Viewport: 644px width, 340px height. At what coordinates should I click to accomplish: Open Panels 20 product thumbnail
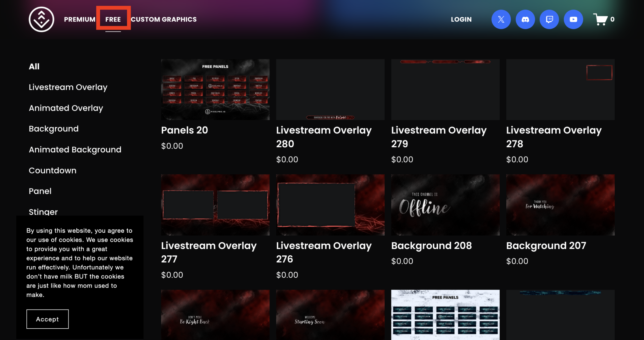pyautogui.click(x=215, y=89)
